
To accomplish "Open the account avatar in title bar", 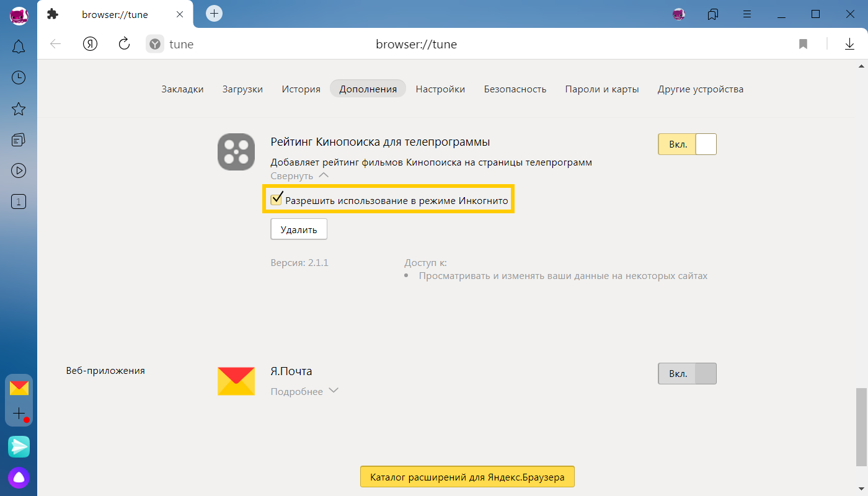I will click(679, 14).
